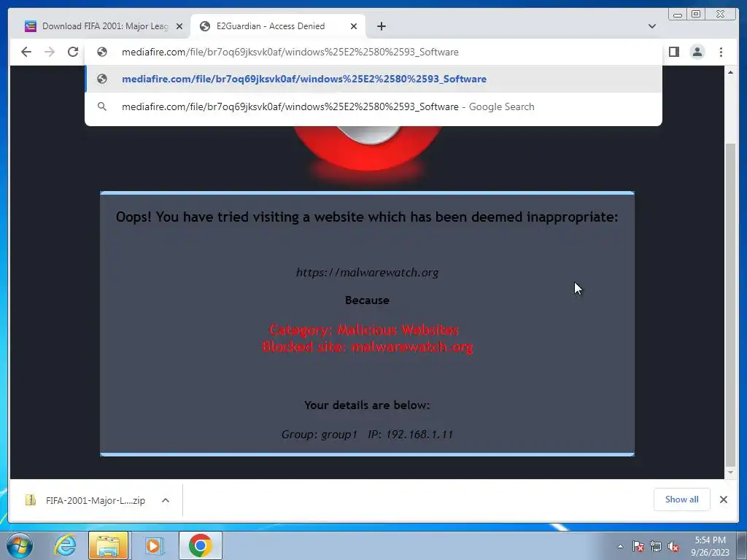Click the browser forward arrow
The width and height of the screenshot is (747, 560).
click(x=50, y=52)
